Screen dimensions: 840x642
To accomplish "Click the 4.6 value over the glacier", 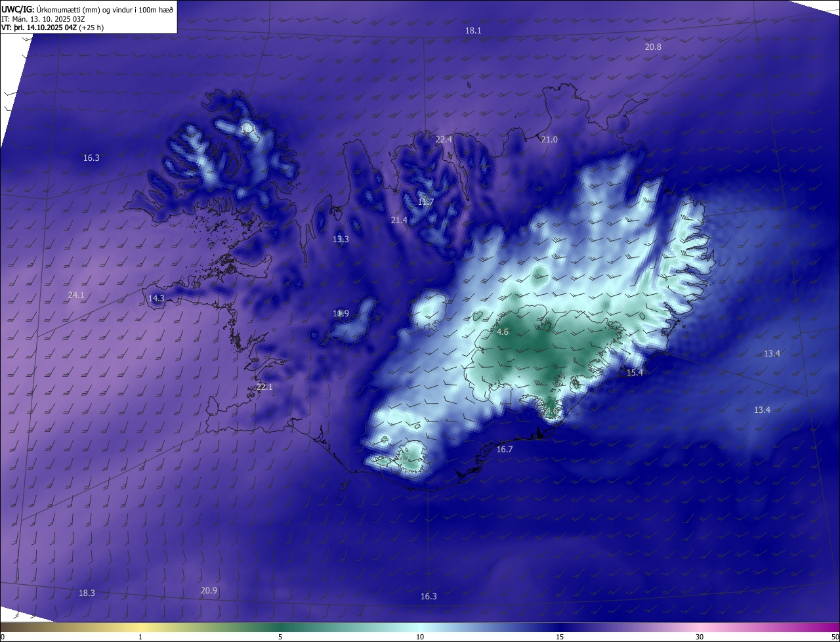I will (x=503, y=332).
